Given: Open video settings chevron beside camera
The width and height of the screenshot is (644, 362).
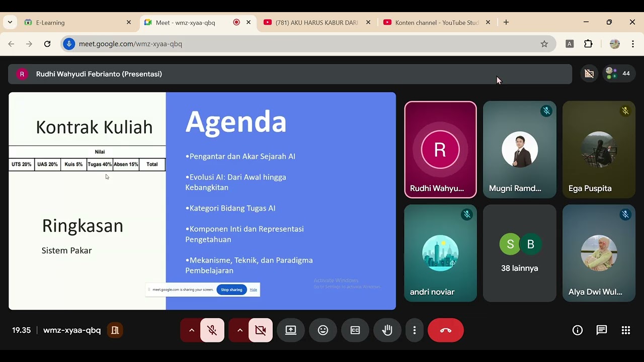Looking at the screenshot, I should point(239,330).
